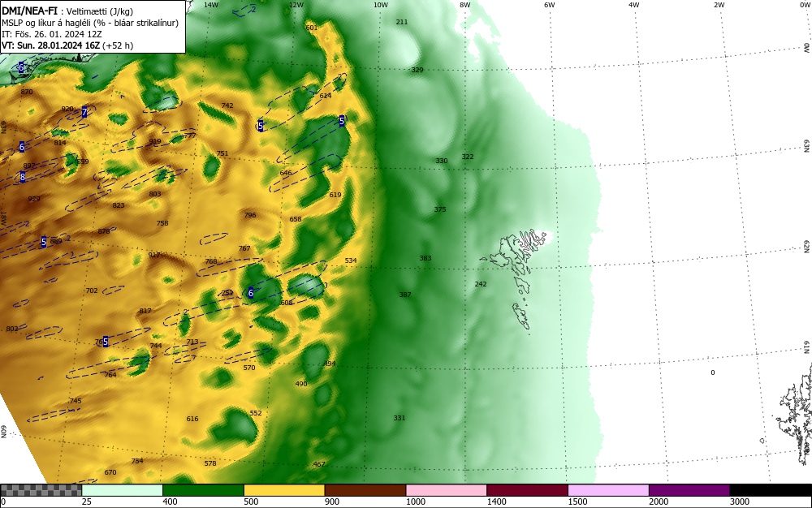Click the CAPE value 601

311,28
